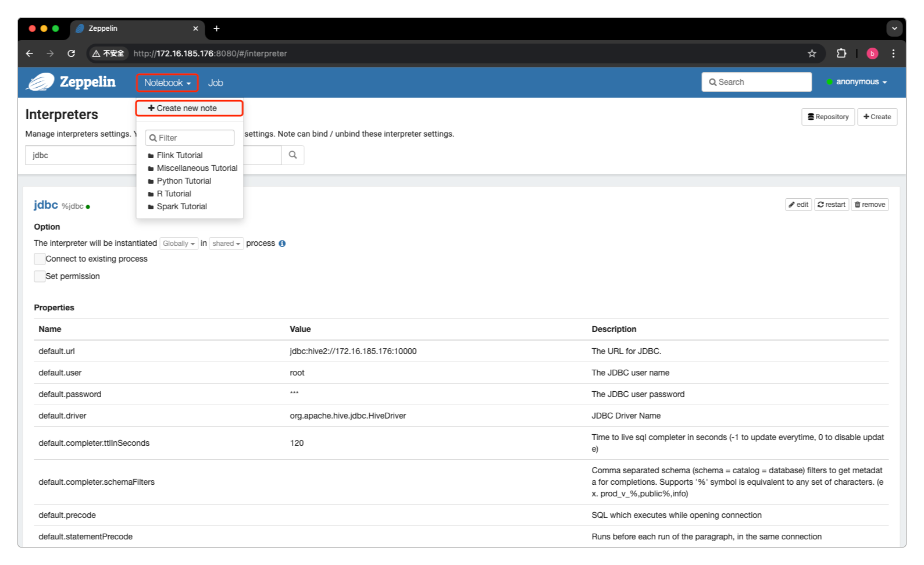This screenshot has width=924, height=565.
Task: Open the Miscellaneous Tutorial folder
Action: click(192, 168)
